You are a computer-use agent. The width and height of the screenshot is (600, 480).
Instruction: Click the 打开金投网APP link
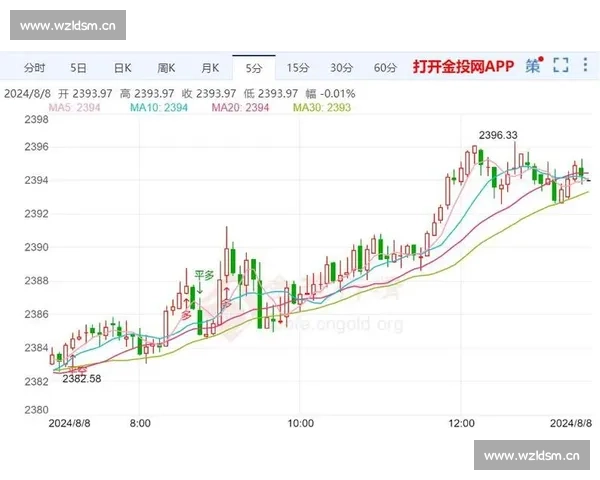click(463, 67)
